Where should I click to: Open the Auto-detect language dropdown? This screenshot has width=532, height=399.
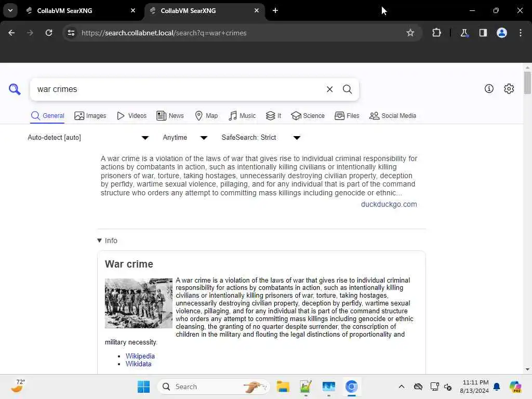click(88, 137)
